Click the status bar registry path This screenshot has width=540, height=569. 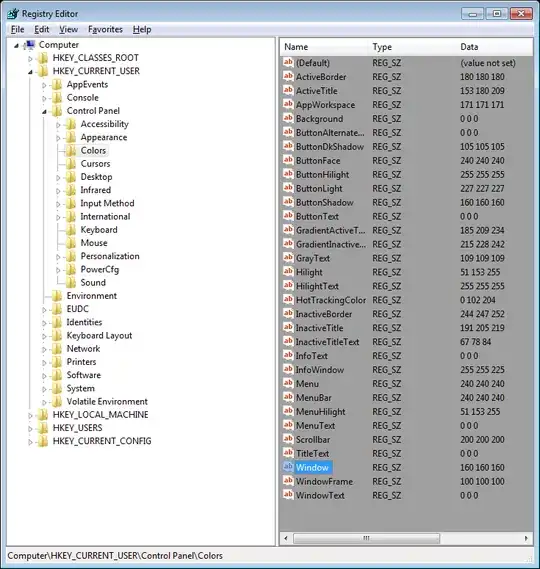tap(115, 556)
